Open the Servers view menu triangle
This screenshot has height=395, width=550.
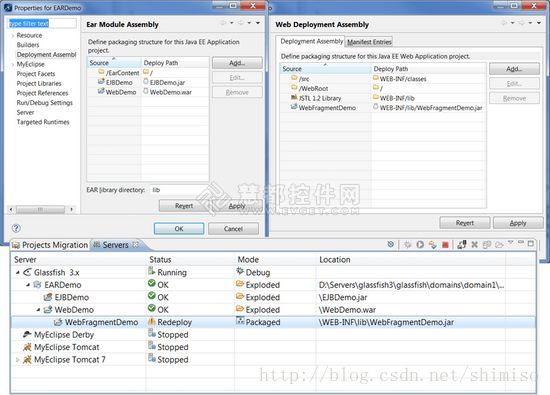click(x=511, y=242)
